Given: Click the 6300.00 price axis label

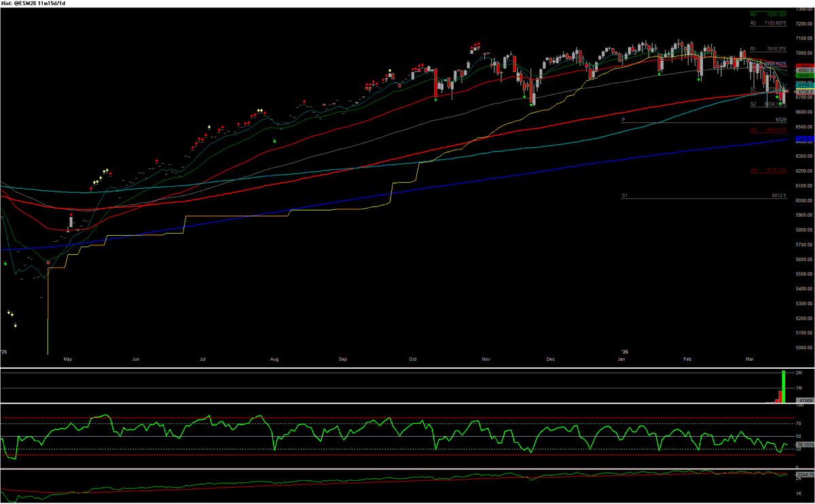Looking at the screenshot, I should (x=804, y=156).
